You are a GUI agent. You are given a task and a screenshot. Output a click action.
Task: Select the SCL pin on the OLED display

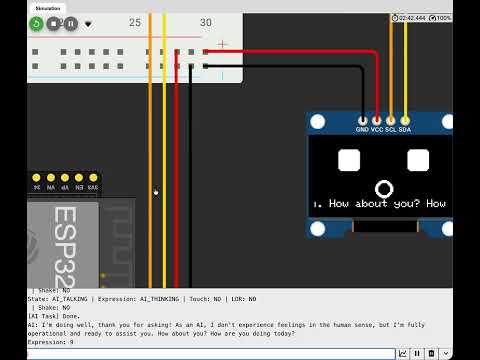click(391, 120)
